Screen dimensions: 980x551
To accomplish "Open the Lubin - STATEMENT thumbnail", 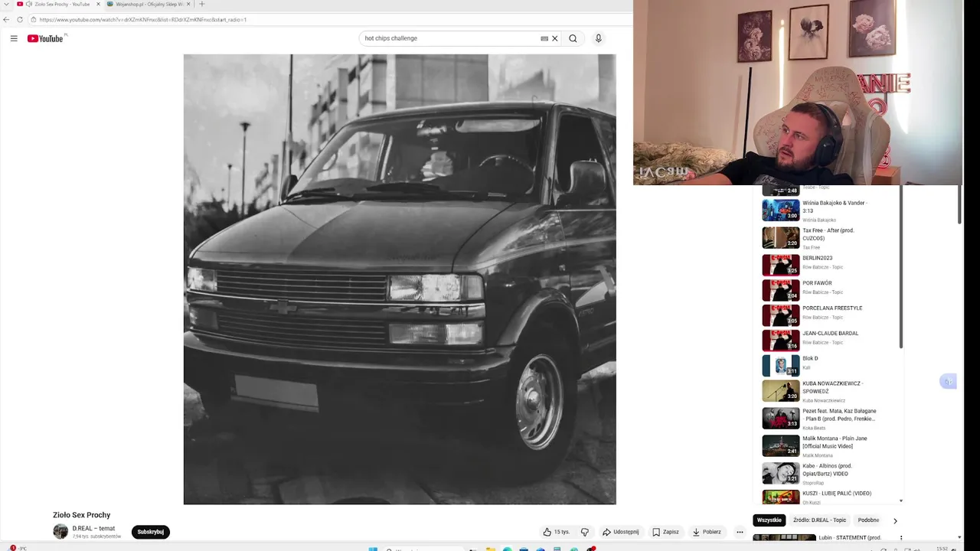I will point(784,538).
